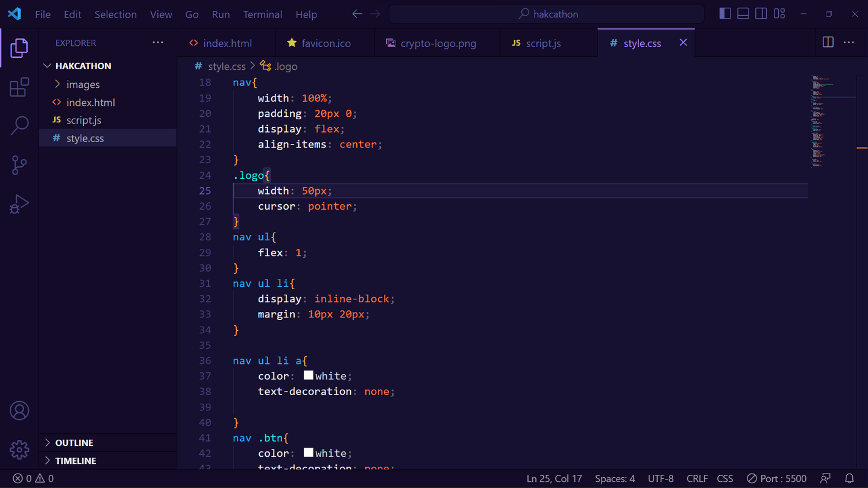
Task: Open script.js in the explorer tree
Action: (x=108, y=120)
